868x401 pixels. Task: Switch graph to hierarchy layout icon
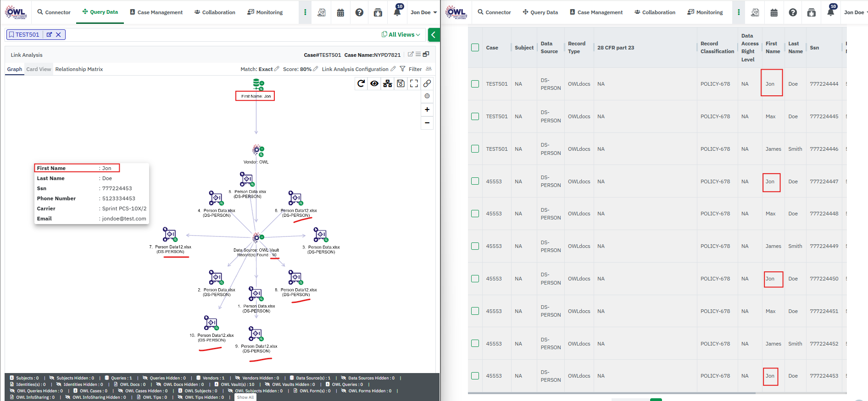tap(388, 83)
